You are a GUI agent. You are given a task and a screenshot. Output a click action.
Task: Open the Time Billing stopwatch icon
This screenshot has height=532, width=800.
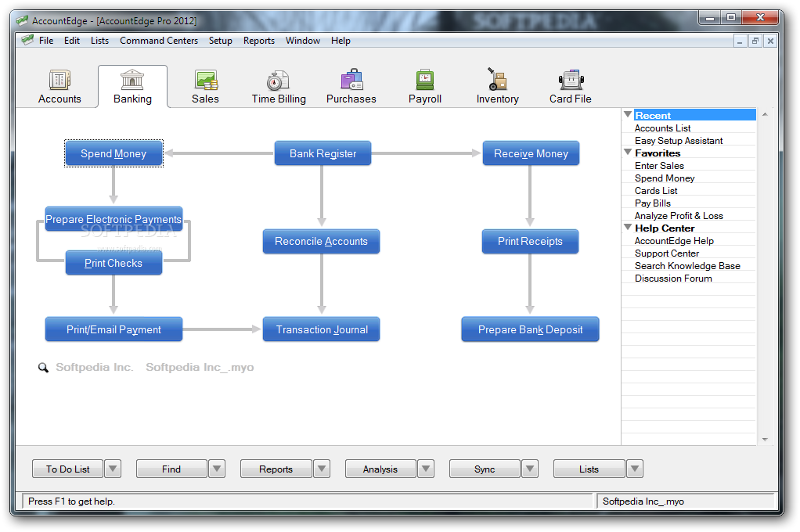click(278, 80)
